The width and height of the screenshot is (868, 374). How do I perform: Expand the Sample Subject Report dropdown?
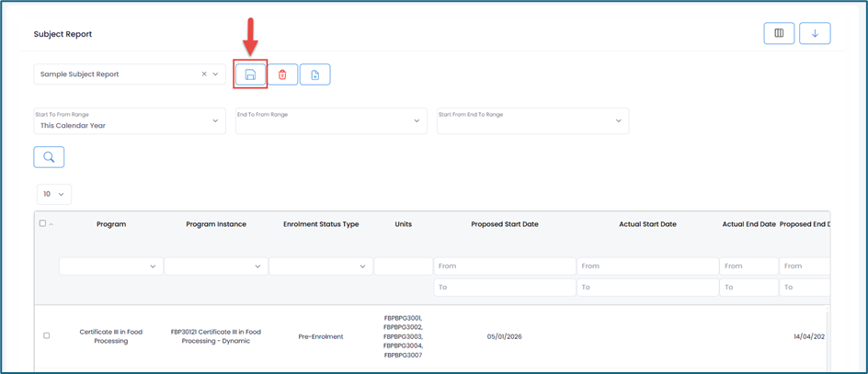pos(216,74)
